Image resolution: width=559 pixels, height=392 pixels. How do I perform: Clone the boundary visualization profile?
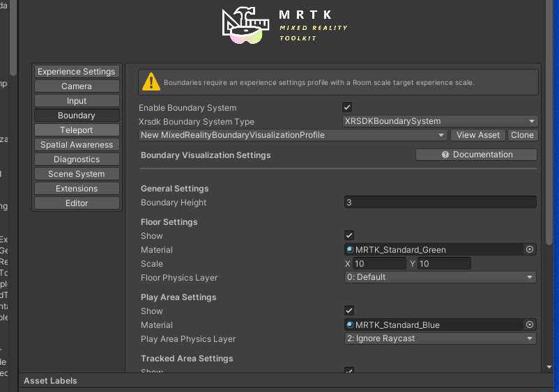[x=522, y=135]
